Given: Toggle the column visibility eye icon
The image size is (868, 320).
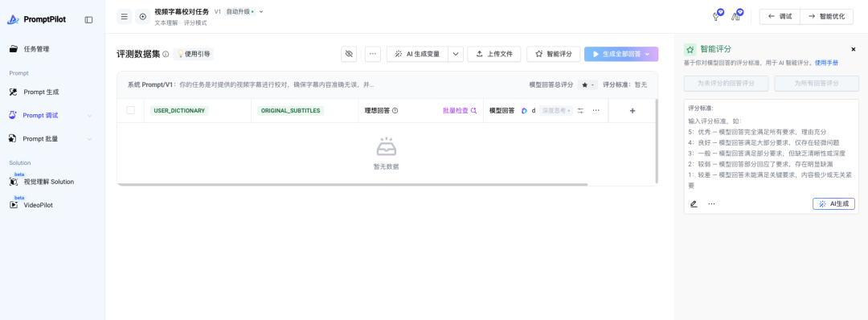Looking at the screenshot, I should tap(349, 54).
